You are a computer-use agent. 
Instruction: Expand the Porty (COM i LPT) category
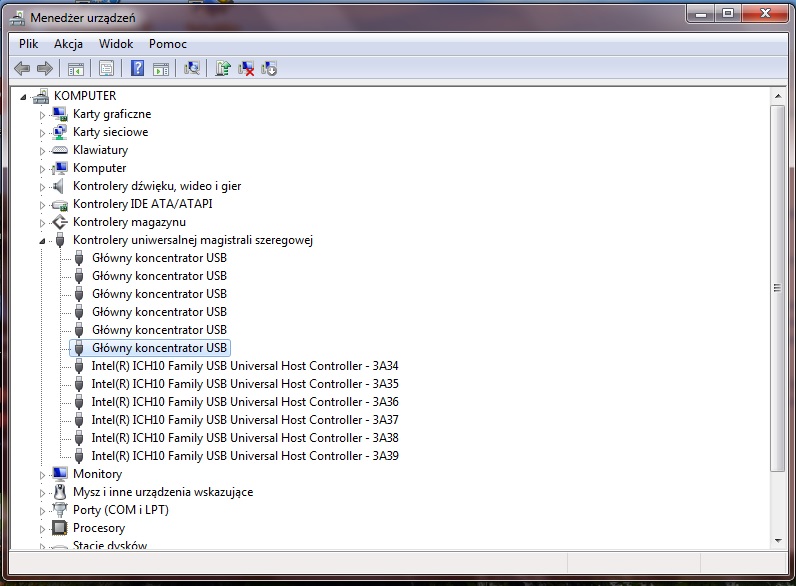(x=42, y=511)
